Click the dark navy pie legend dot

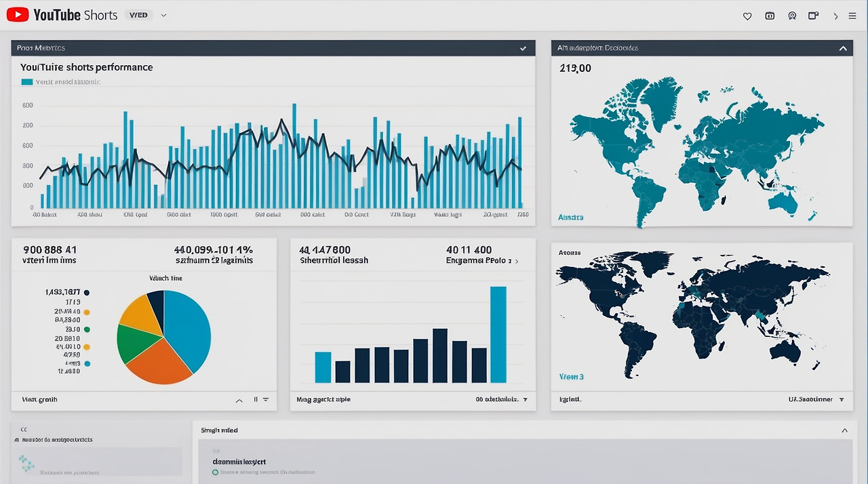87,293
